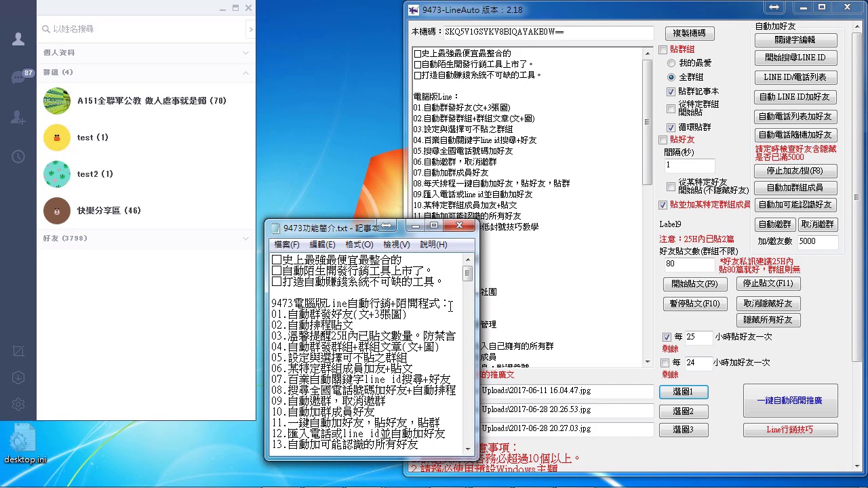Collapse the 群組 (4) section
868x488 pixels.
pos(246,73)
